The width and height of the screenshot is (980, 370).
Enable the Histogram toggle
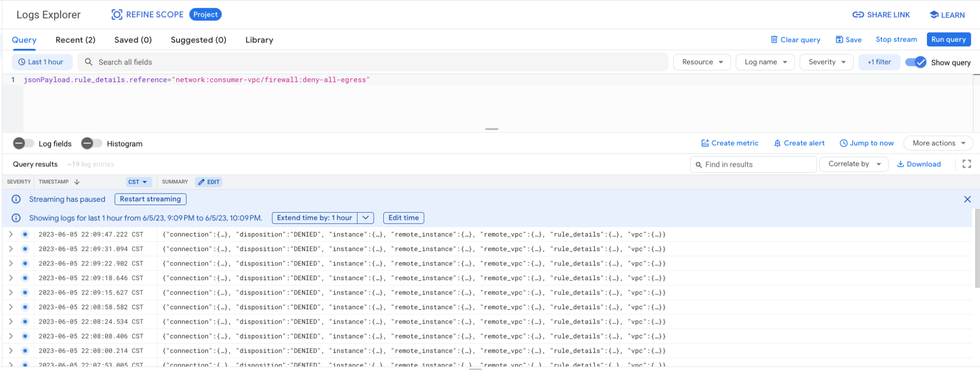91,143
